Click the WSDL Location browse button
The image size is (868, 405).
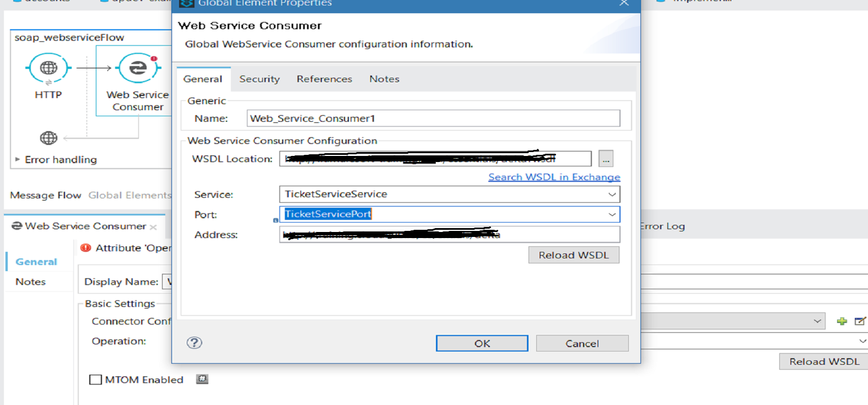pyautogui.click(x=606, y=159)
